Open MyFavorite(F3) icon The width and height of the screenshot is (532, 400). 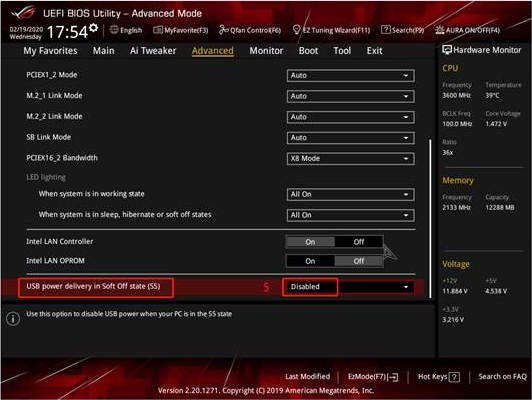pyautogui.click(x=158, y=30)
